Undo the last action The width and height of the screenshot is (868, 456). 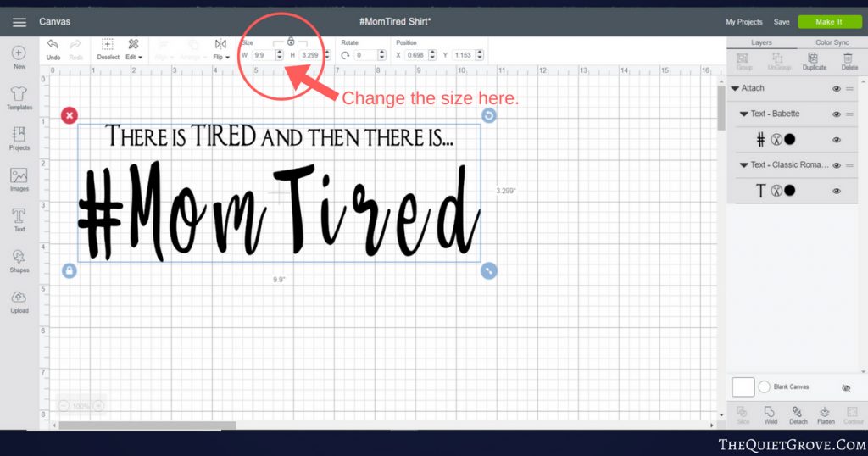pos(53,49)
